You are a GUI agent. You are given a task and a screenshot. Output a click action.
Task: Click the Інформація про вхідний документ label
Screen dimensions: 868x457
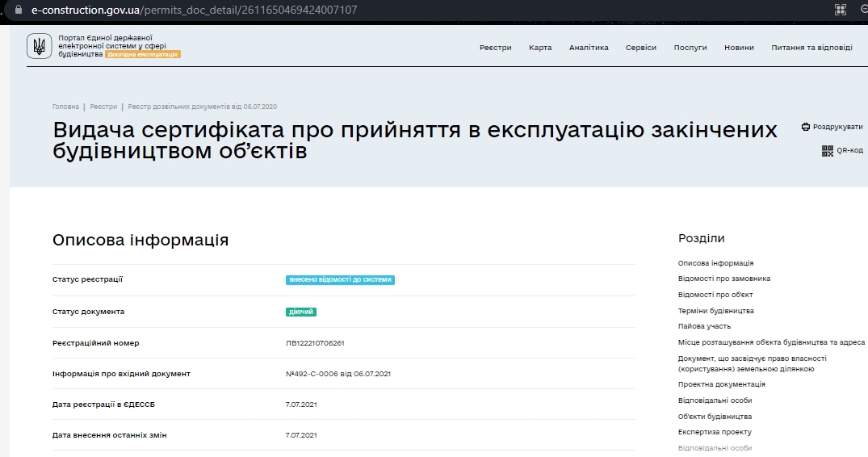121,374
